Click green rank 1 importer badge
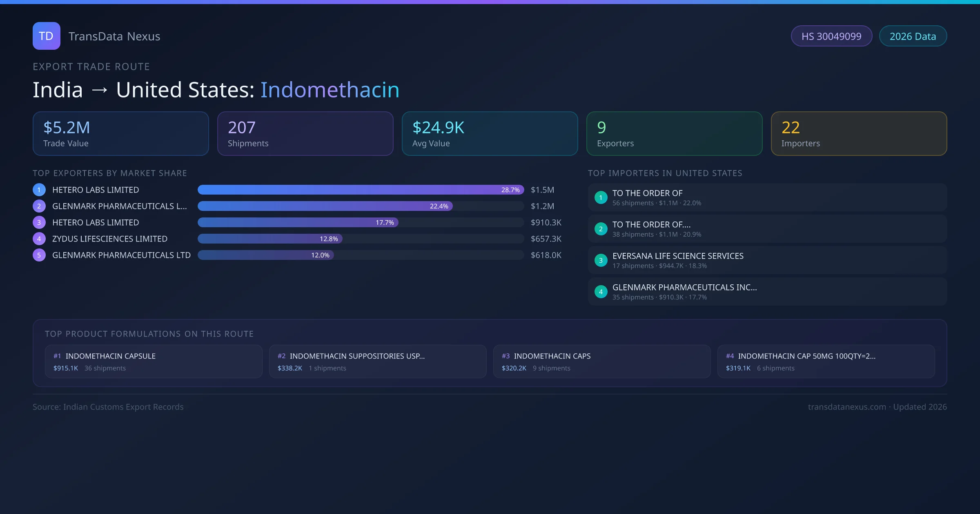Image resolution: width=980 pixels, height=514 pixels. tap(601, 197)
